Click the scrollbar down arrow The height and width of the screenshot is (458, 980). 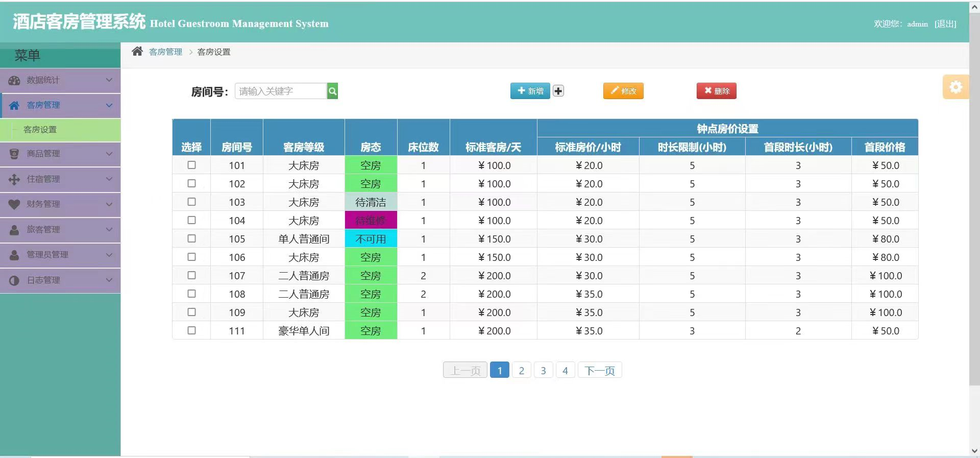pyautogui.click(x=974, y=451)
